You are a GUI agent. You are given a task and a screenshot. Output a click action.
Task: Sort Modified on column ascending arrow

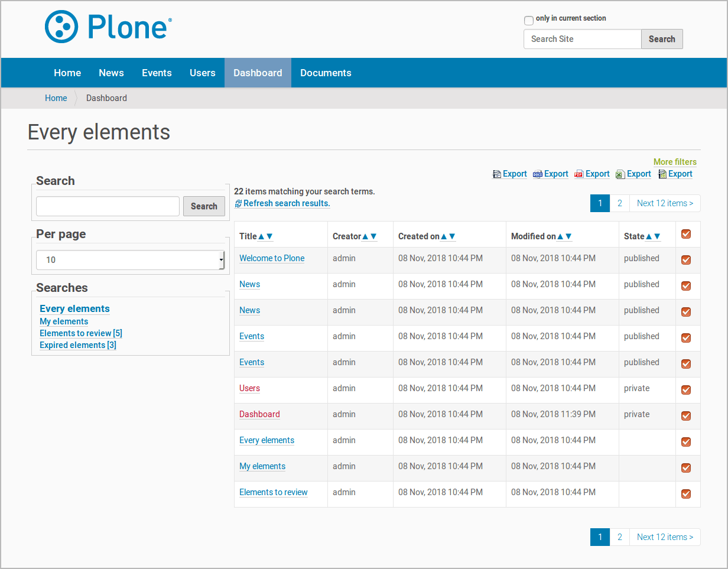[560, 236]
